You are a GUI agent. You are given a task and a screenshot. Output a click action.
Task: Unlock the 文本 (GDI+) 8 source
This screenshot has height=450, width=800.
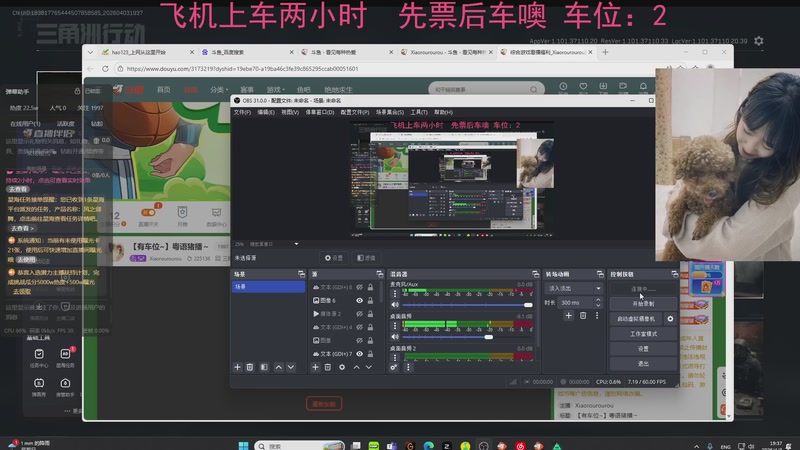(370, 287)
